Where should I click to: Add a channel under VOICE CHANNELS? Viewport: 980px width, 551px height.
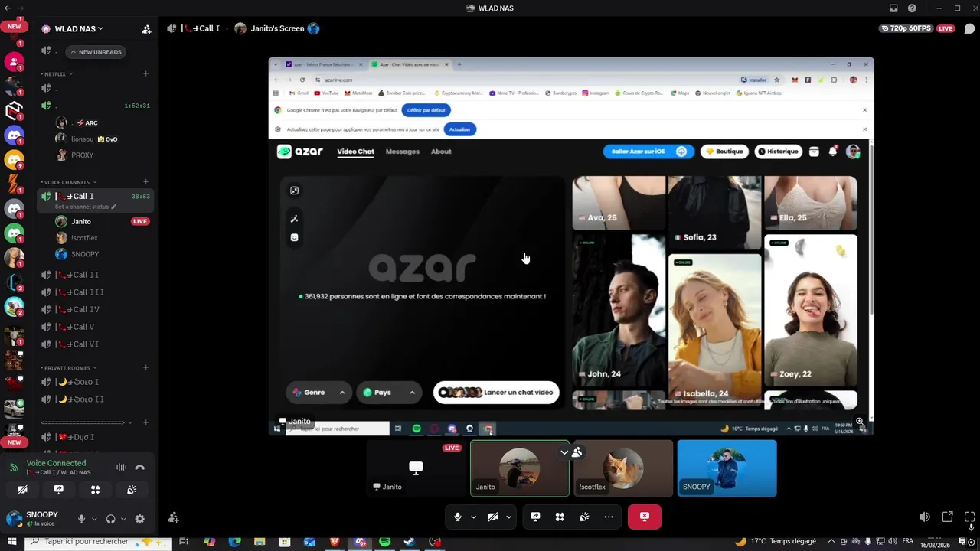click(x=145, y=182)
